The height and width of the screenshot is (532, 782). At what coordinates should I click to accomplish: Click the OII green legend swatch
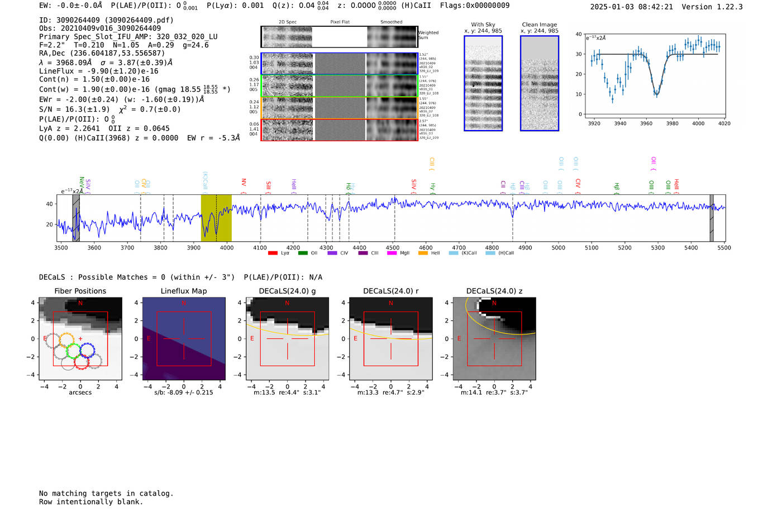[x=303, y=253]
